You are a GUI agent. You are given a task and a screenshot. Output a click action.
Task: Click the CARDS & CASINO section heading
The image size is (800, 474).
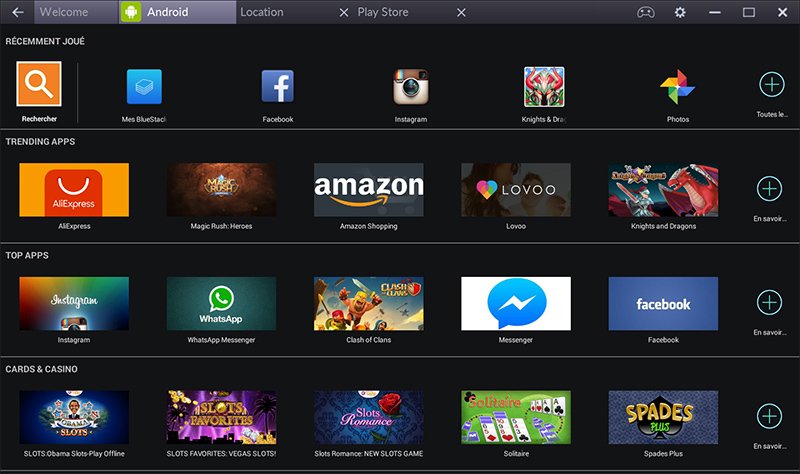[41, 369]
